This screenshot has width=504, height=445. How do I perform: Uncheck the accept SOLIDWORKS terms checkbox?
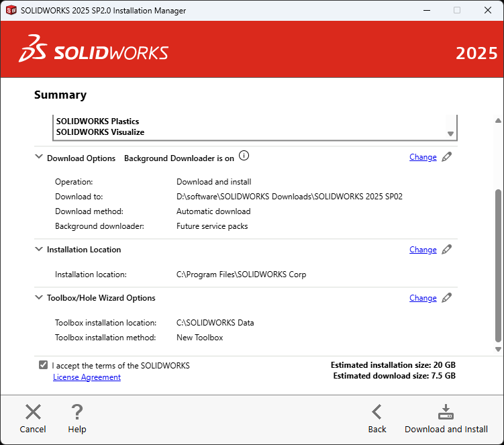(x=44, y=365)
